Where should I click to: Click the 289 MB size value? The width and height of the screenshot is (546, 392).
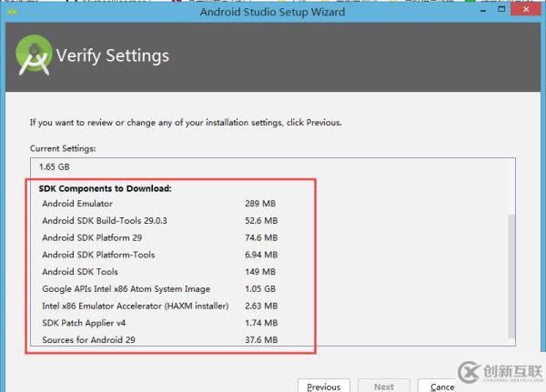[260, 204]
